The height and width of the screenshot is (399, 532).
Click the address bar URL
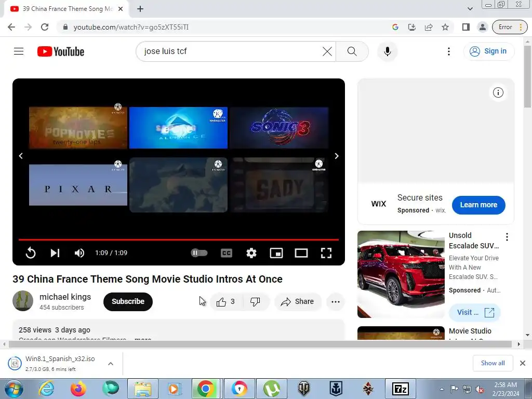(131, 27)
